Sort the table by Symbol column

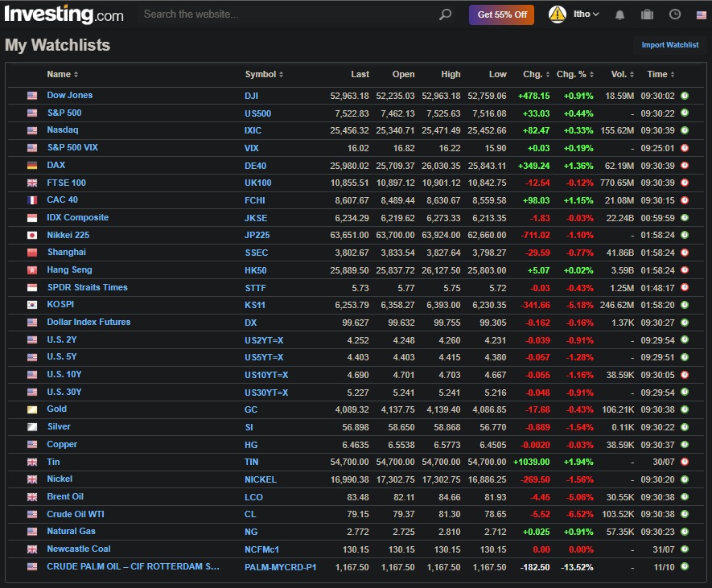click(x=264, y=75)
